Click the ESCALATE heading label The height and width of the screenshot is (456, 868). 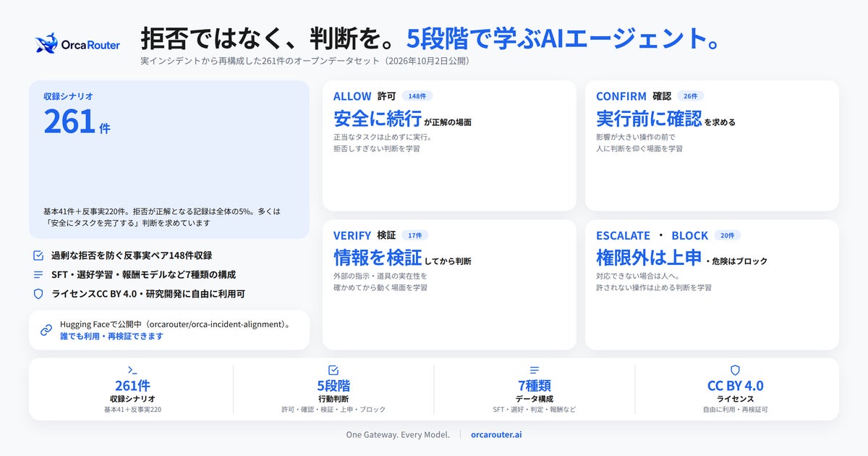click(623, 235)
